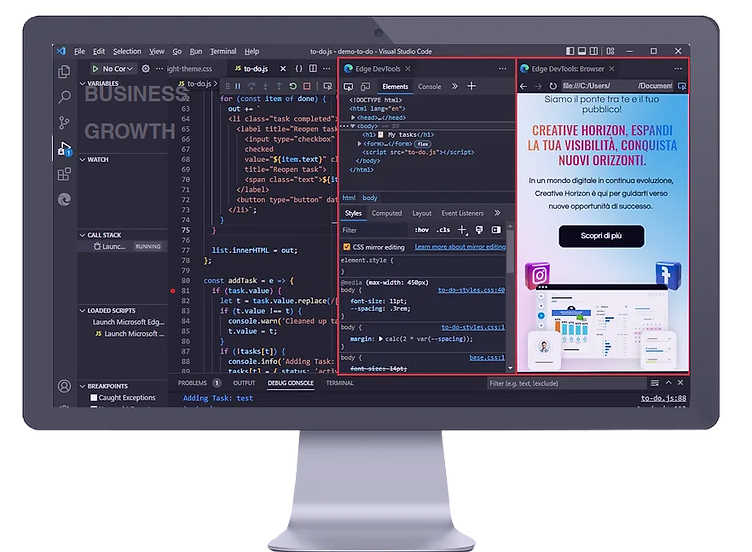
Task: Open the Terminal menu
Action: [x=223, y=51]
